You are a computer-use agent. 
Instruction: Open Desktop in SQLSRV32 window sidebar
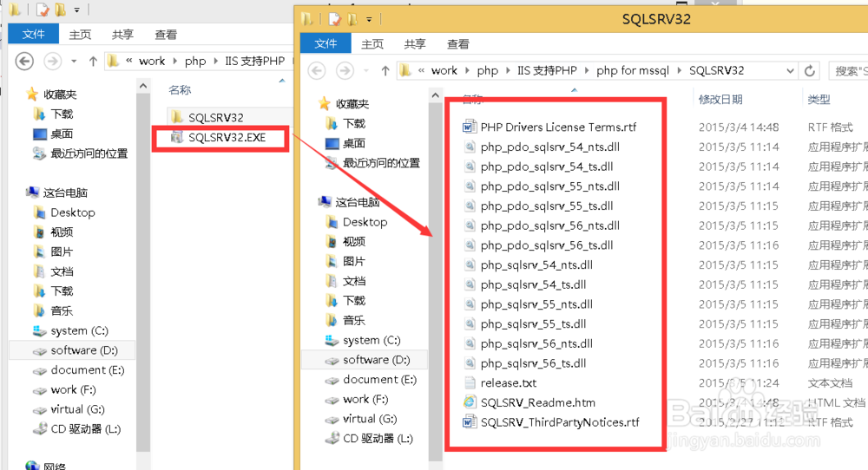(365, 222)
